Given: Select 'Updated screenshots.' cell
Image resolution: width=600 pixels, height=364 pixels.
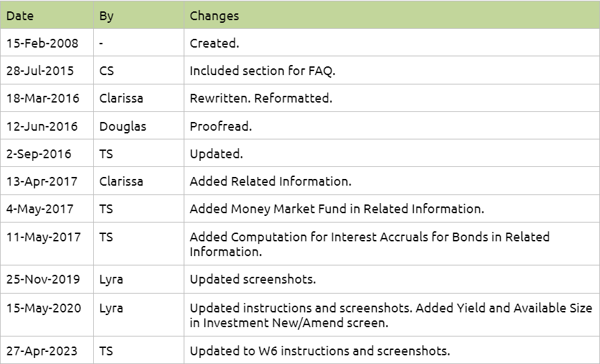Looking at the screenshot, I should [x=392, y=280].
